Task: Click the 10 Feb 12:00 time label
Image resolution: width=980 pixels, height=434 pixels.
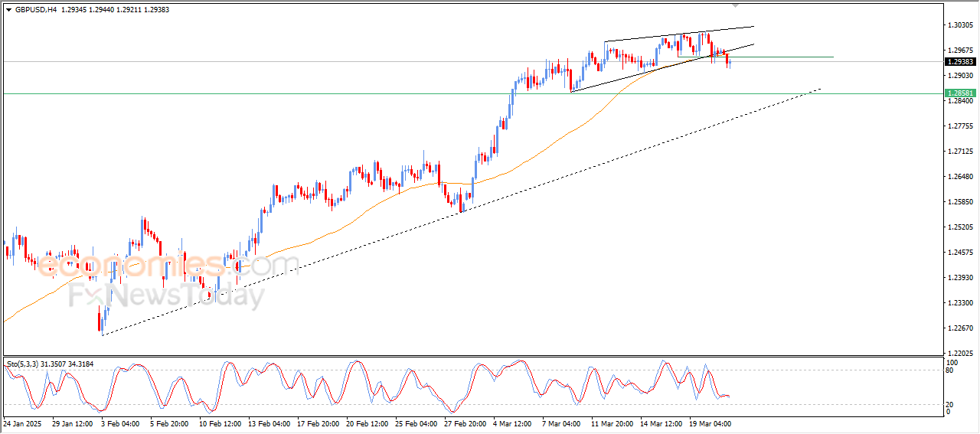Action: [x=220, y=423]
